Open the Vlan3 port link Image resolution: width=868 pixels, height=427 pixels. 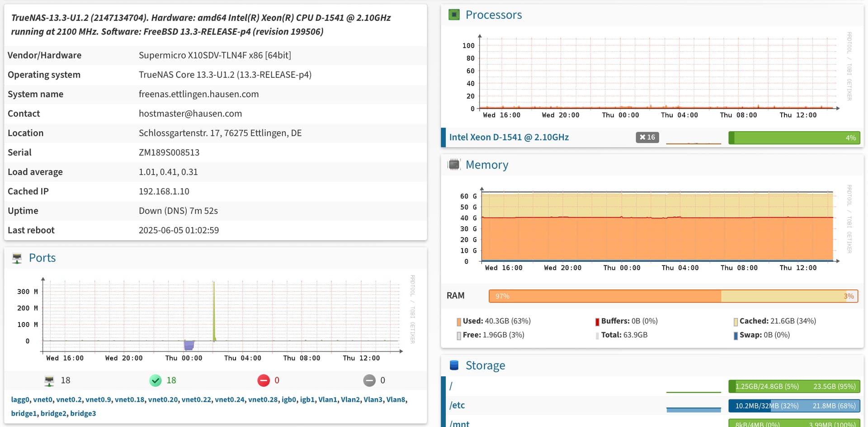(373, 399)
